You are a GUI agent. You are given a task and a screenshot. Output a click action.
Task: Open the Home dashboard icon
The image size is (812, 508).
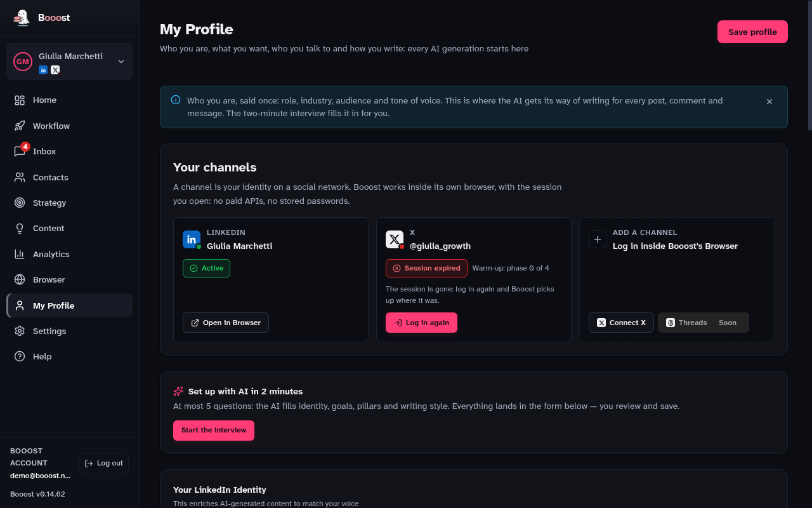click(x=20, y=100)
